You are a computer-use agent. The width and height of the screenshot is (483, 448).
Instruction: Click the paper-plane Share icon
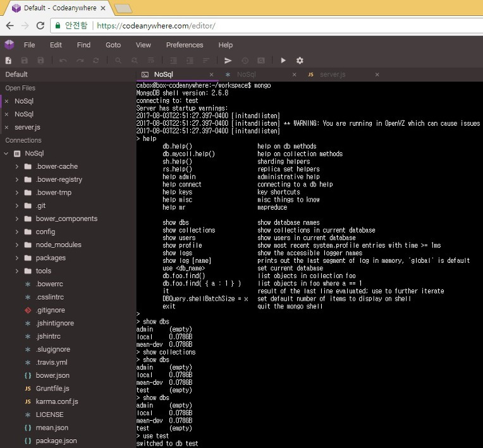(228, 61)
